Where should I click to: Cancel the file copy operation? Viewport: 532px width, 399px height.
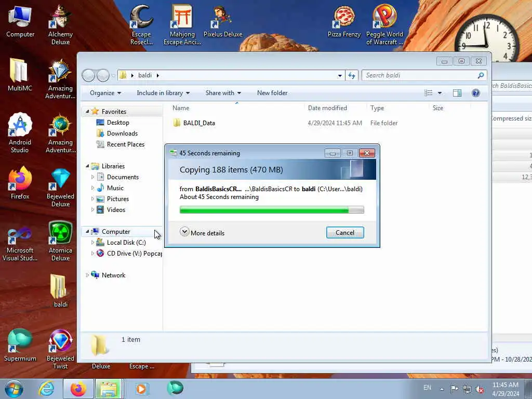[x=345, y=233]
